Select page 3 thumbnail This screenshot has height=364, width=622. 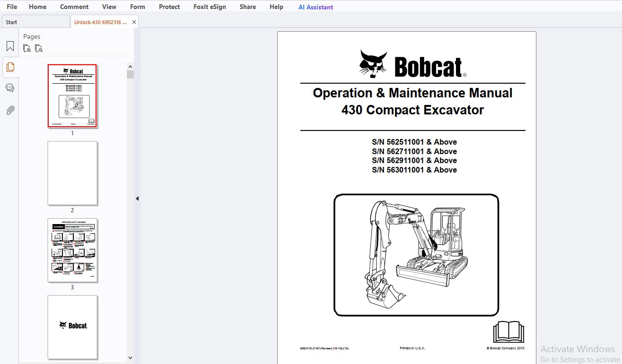pyautogui.click(x=72, y=250)
